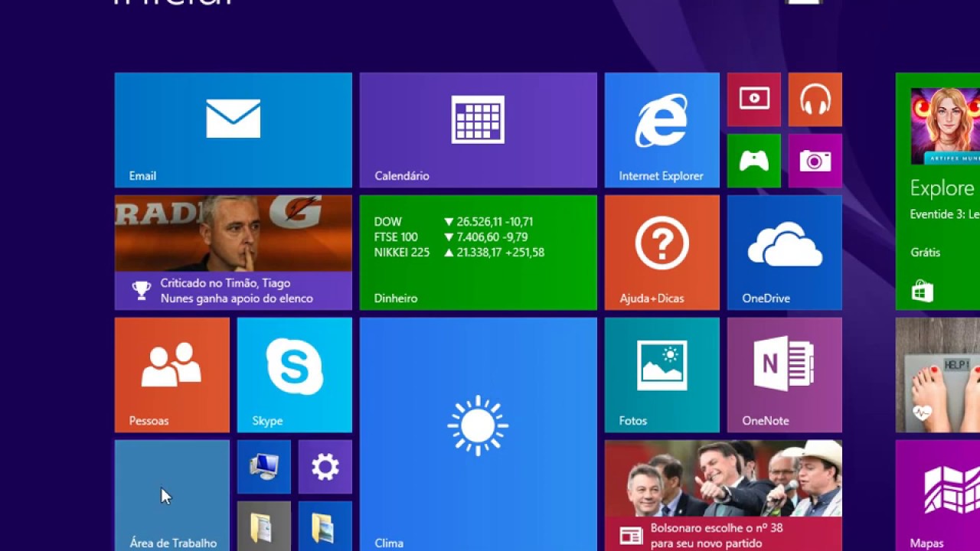
Task: Open the Health tile with scale photo
Action: point(938,375)
